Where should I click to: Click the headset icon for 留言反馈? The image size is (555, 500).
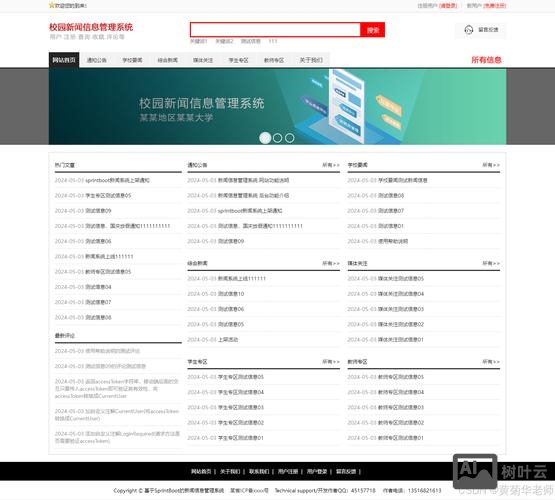469,30
